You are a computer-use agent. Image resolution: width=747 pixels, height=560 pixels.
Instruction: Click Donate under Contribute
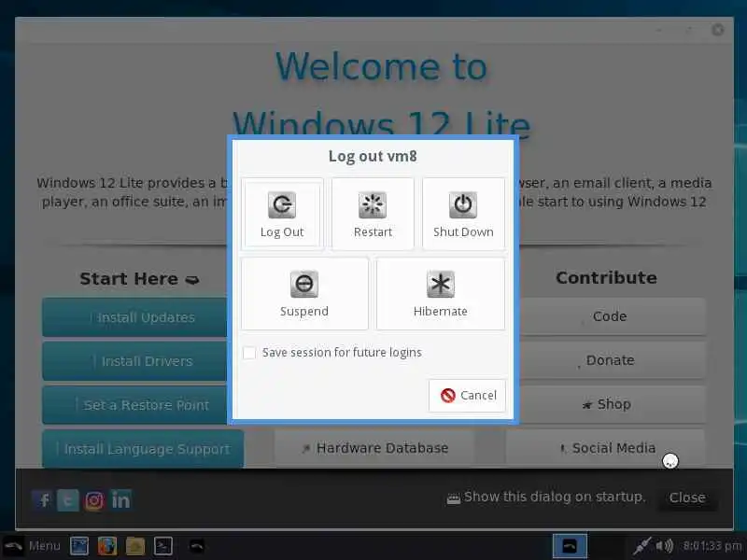(613, 360)
